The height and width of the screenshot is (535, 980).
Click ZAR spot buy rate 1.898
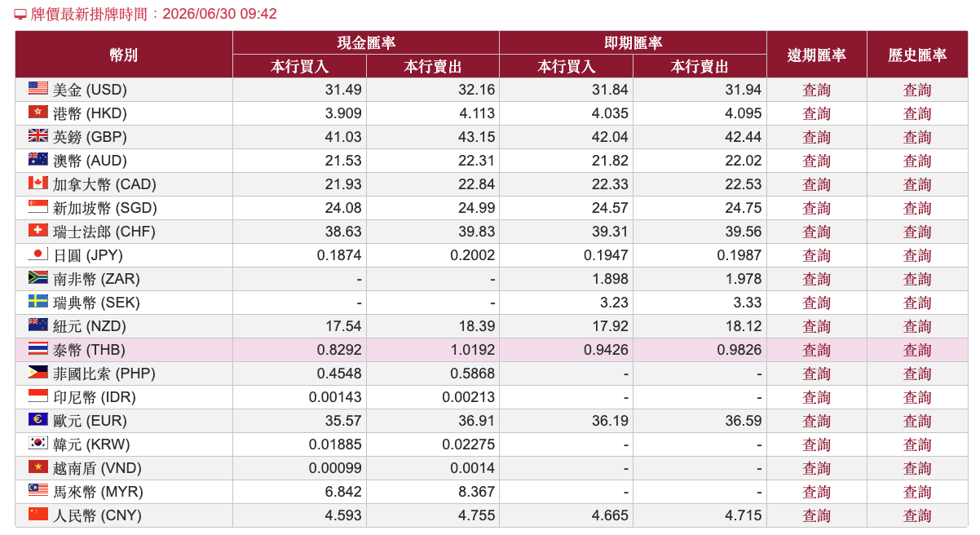(x=610, y=279)
